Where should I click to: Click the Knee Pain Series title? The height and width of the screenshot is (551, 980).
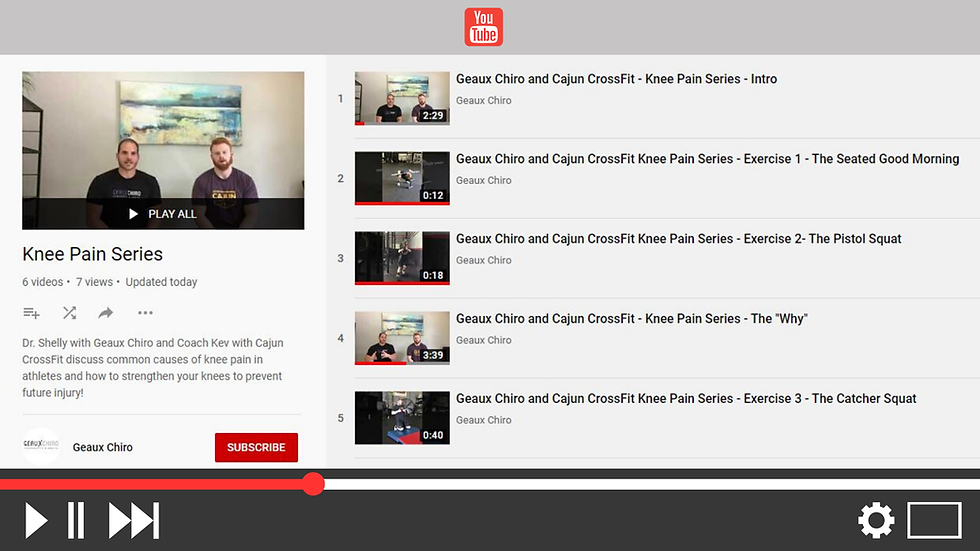click(x=92, y=254)
